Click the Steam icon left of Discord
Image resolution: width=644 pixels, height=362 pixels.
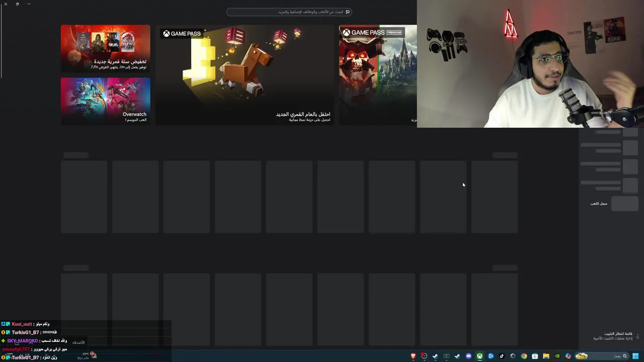click(x=457, y=356)
